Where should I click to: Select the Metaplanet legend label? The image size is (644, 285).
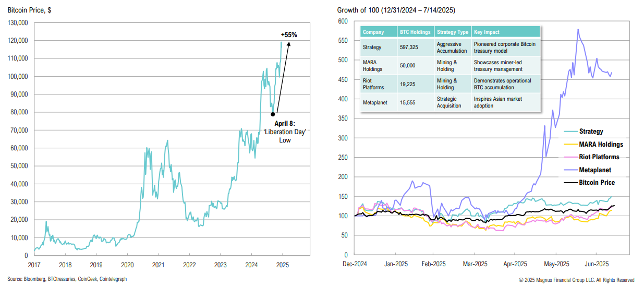click(595, 170)
